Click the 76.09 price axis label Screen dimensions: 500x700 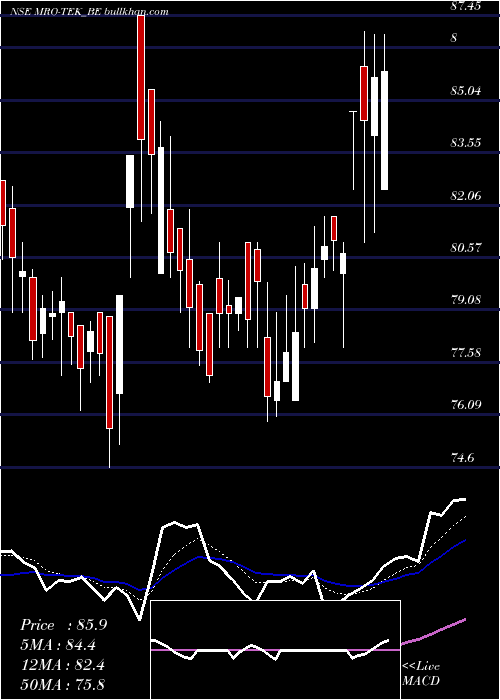point(466,405)
